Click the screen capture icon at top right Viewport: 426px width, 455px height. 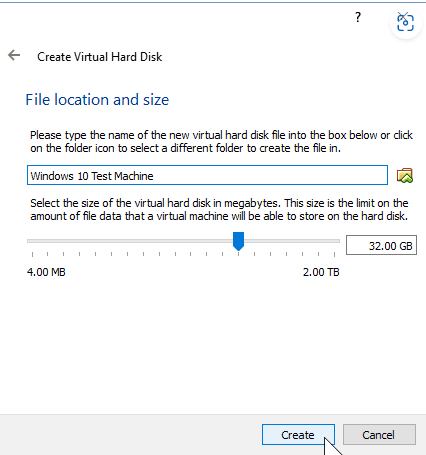click(x=405, y=23)
